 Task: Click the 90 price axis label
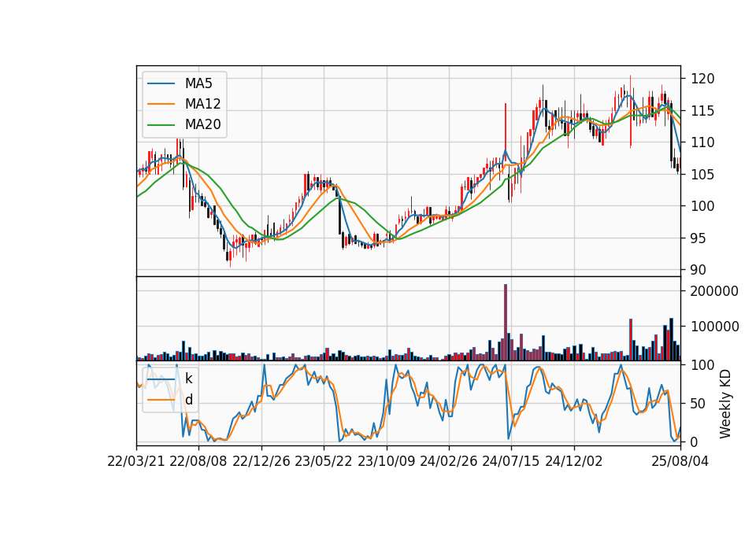coord(699,270)
